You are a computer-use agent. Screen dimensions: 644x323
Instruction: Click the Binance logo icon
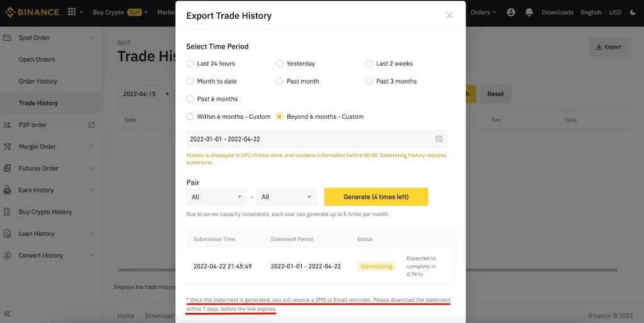point(8,12)
